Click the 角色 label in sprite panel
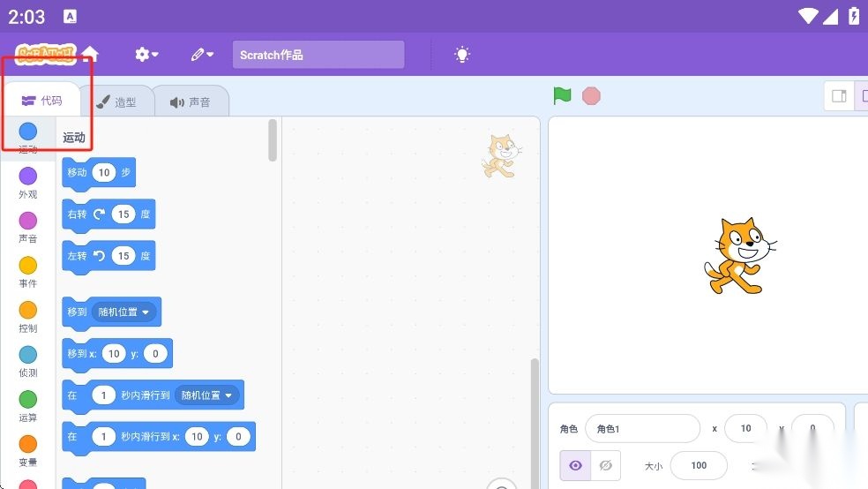This screenshot has height=489, width=868. point(568,429)
